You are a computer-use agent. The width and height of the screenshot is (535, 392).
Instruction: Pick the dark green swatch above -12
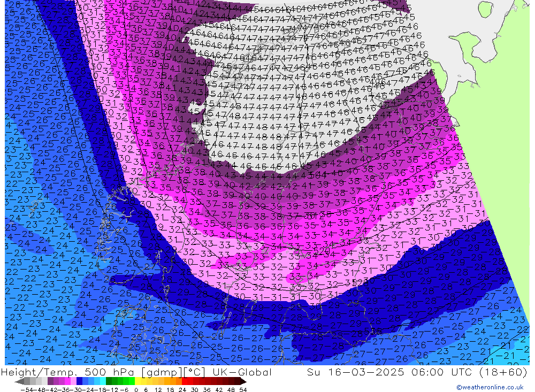(109, 381)
